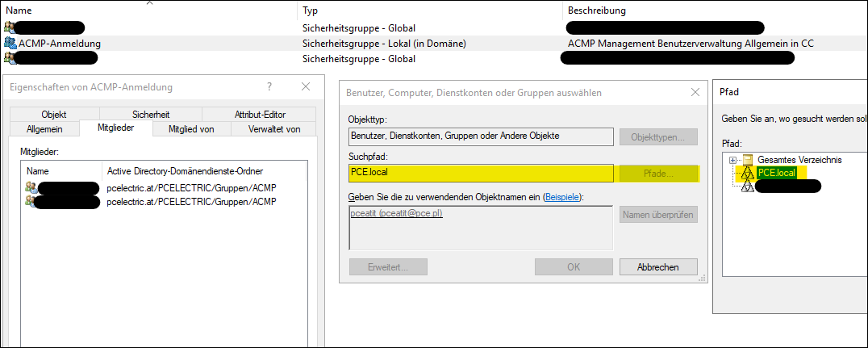The image size is (868, 348).
Task: Expand the Gesamtes Verzeichnis tree node
Action: [x=733, y=160]
